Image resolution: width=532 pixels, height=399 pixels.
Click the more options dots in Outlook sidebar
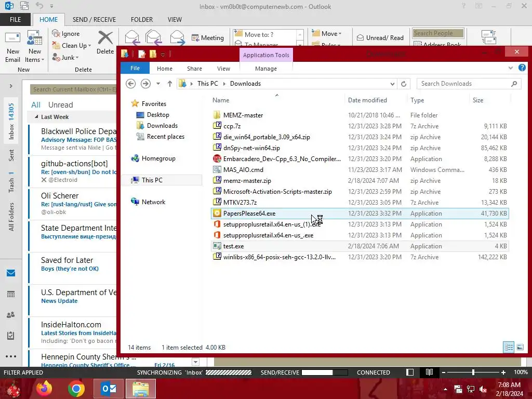click(11, 356)
